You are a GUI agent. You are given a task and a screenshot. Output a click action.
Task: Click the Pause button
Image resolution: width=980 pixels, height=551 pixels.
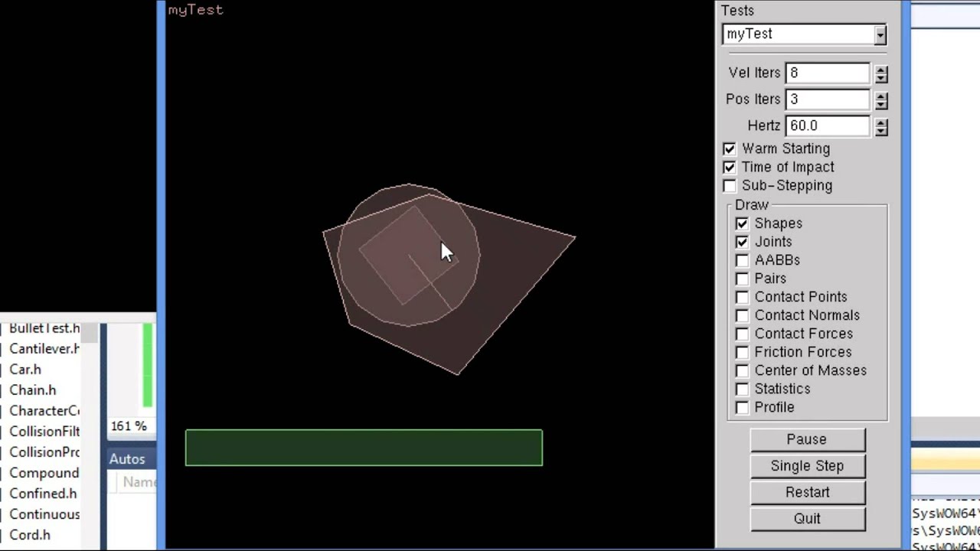807,439
